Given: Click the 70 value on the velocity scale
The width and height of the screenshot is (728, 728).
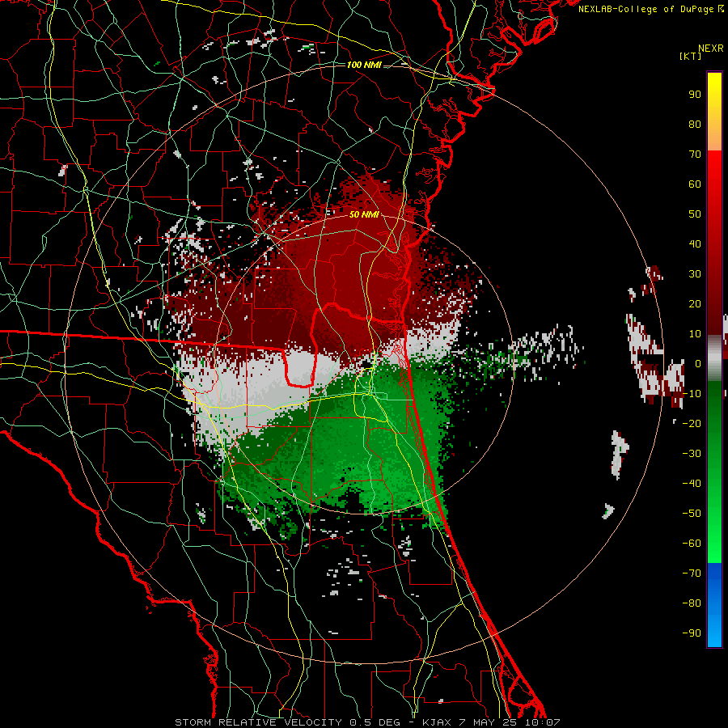Looking at the screenshot, I should click(695, 154).
